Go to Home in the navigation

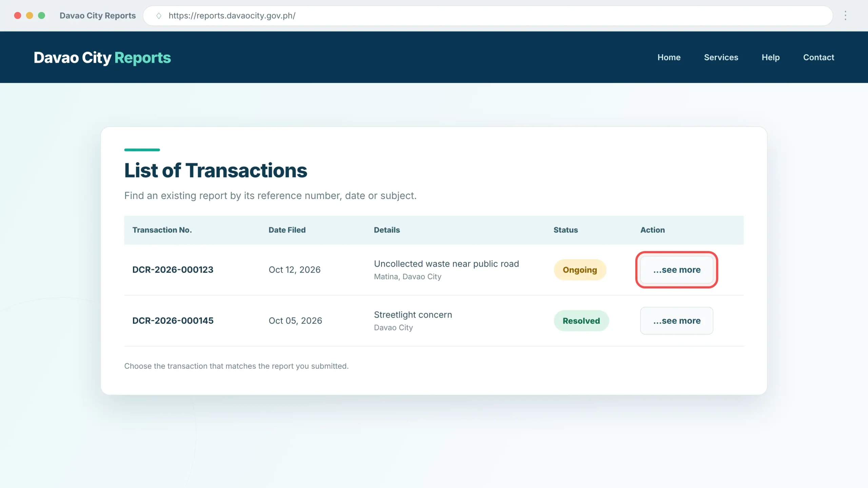pyautogui.click(x=669, y=57)
